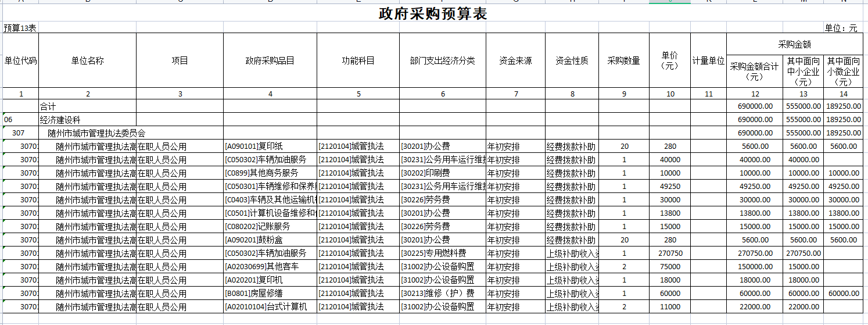Screen dimensions: 868x325
Task: Click the [30225]专用燃料费 cell
Action: tap(443, 253)
